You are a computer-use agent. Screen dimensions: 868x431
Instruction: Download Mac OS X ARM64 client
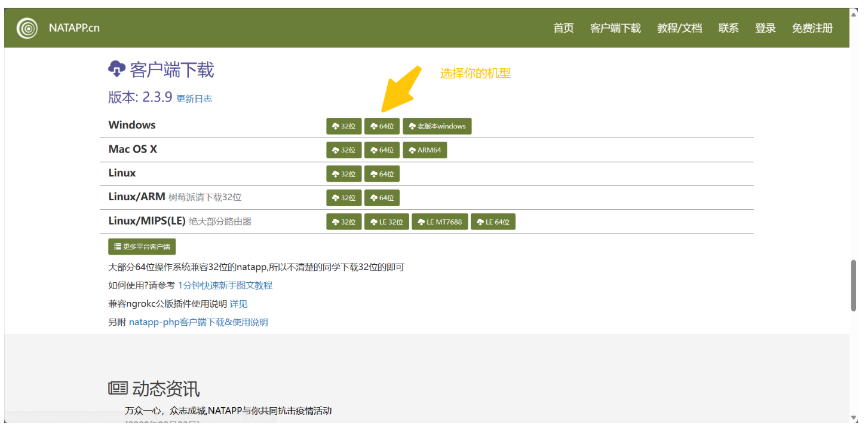pos(425,150)
